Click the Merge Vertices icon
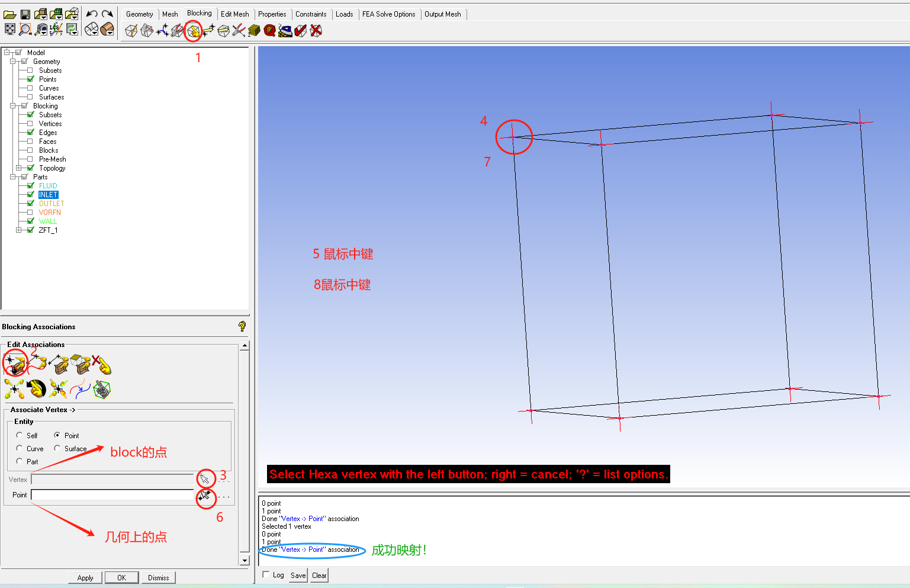The width and height of the screenshot is (910, 588). (x=162, y=30)
